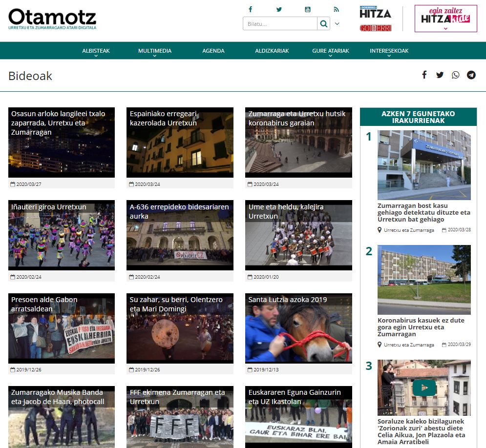Open the 'Santa Lutzia azoka 2019' video
Viewport: 486px width, 448px height.
298,328
